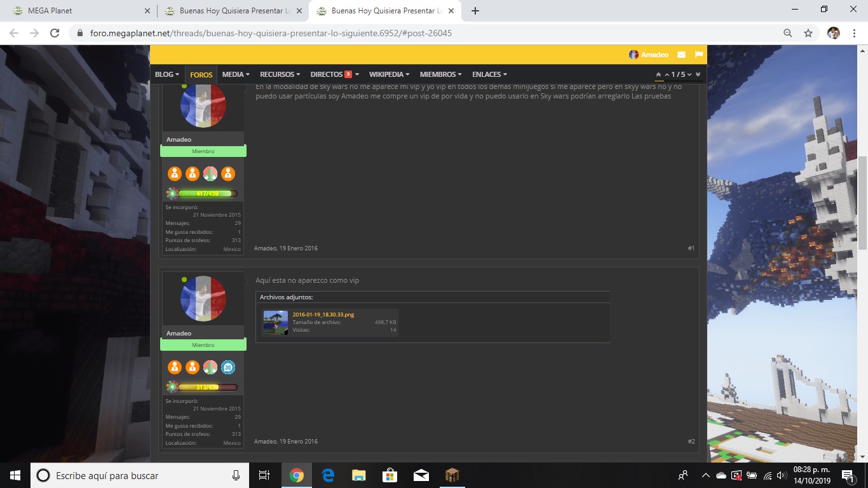Close the MEGA Planet browser tab
Screen dimensions: 868x488
point(147,11)
